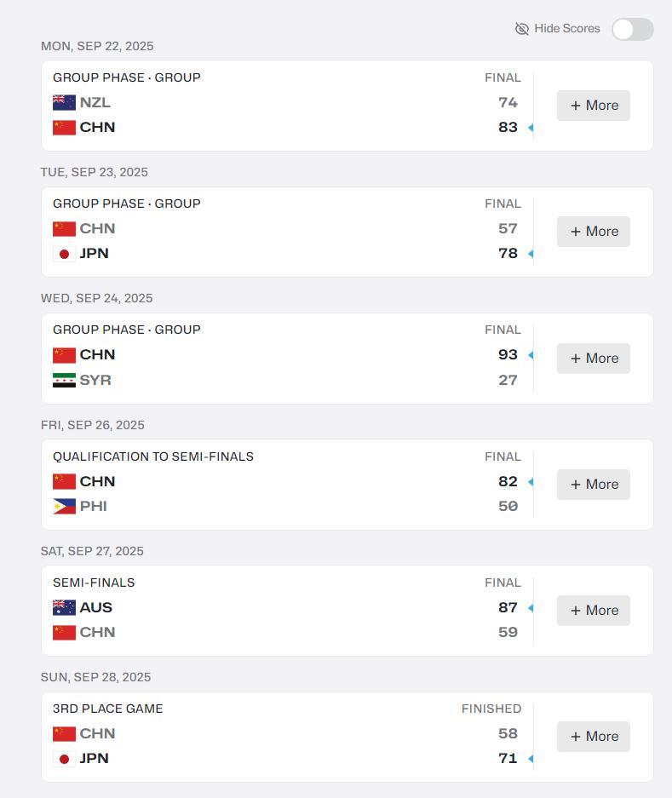The width and height of the screenshot is (672, 798).
Task: Toggle the Hide Scores switch
Action: (x=632, y=29)
